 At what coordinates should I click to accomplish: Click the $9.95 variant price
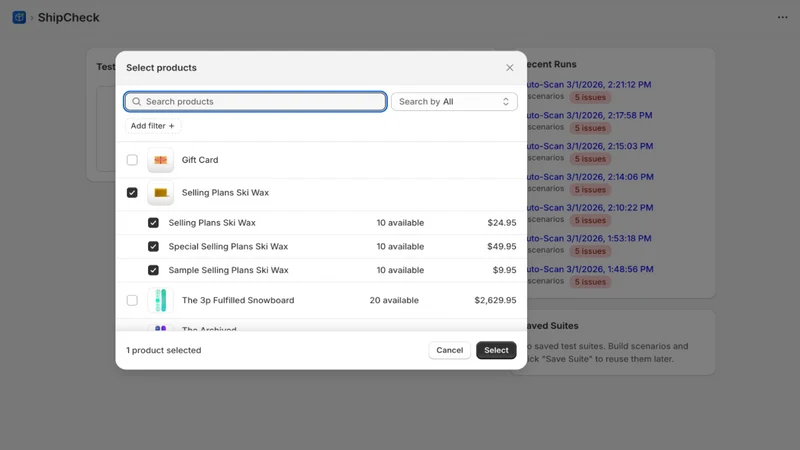coord(504,270)
